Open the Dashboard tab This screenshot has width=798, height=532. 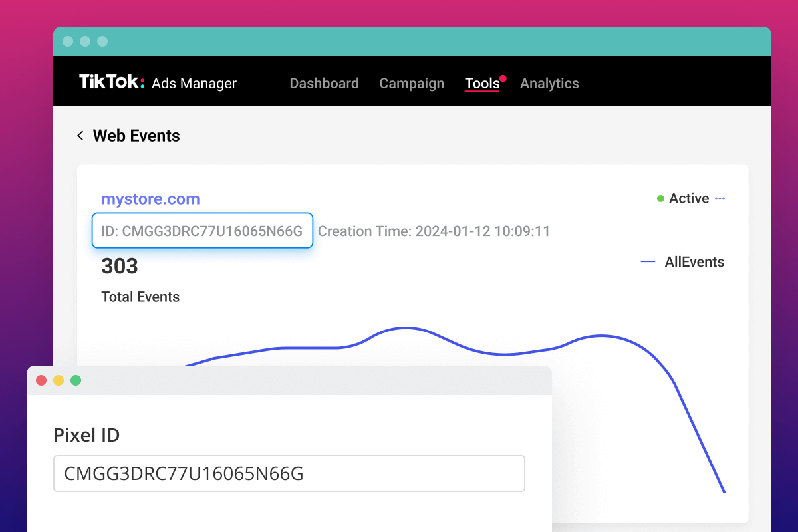(324, 84)
